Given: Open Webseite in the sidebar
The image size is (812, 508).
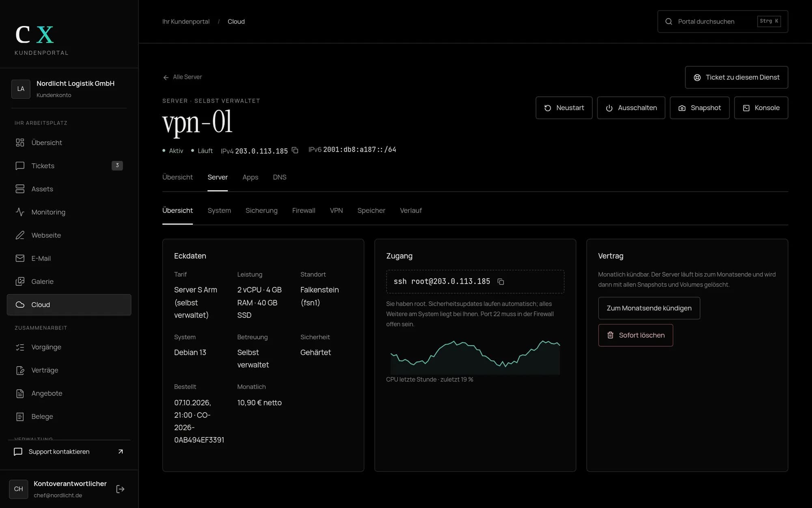Looking at the screenshot, I should (x=69, y=235).
